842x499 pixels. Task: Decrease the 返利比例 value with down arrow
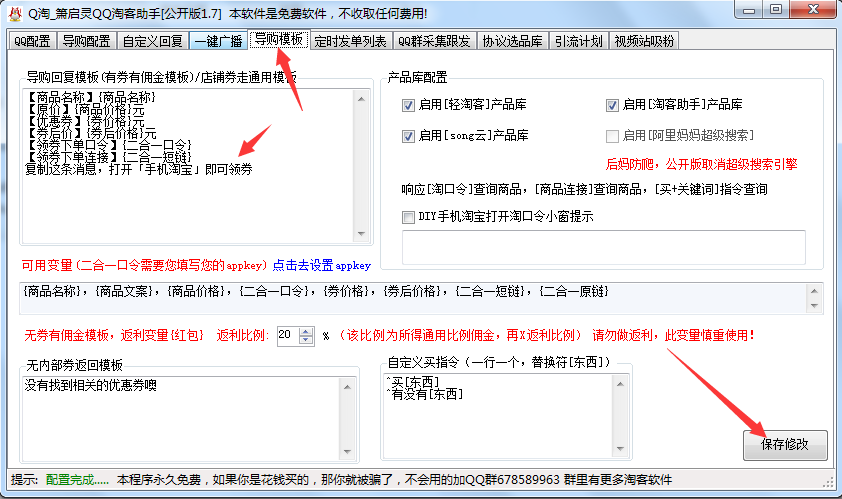click(x=308, y=340)
